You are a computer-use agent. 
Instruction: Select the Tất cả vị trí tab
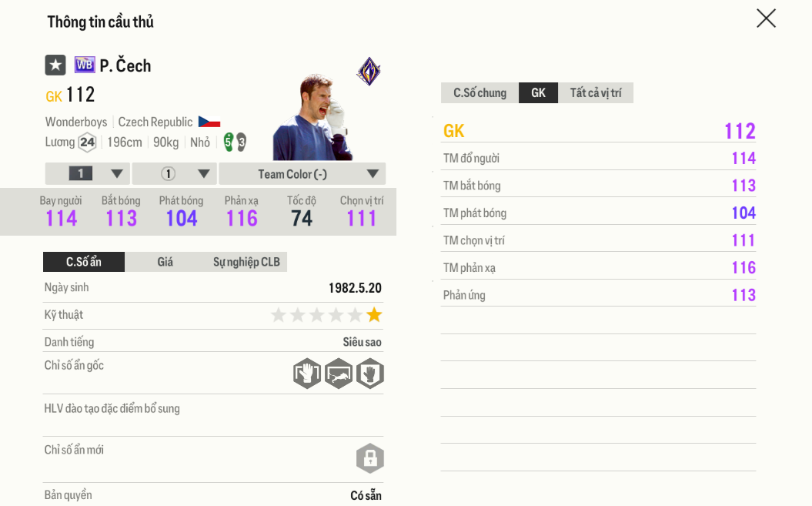click(596, 92)
